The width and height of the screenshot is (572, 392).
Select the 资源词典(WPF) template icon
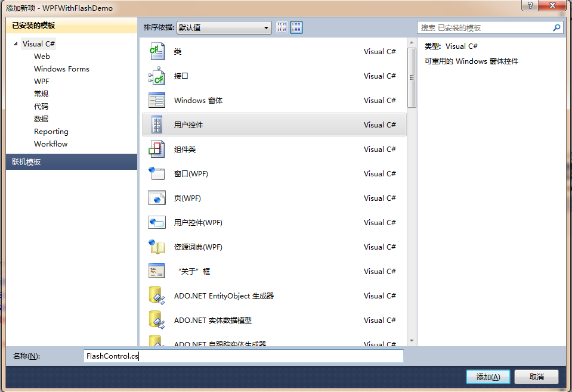click(x=157, y=247)
